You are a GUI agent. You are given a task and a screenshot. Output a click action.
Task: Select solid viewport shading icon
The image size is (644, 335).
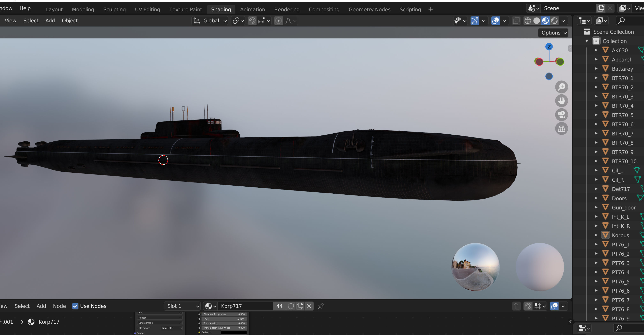point(537,21)
